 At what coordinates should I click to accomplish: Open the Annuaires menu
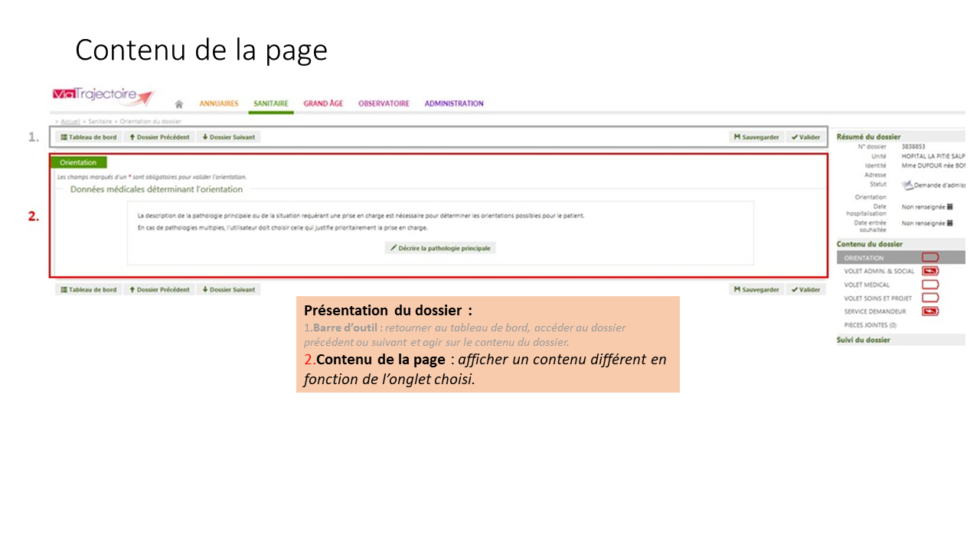[x=219, y=104]
